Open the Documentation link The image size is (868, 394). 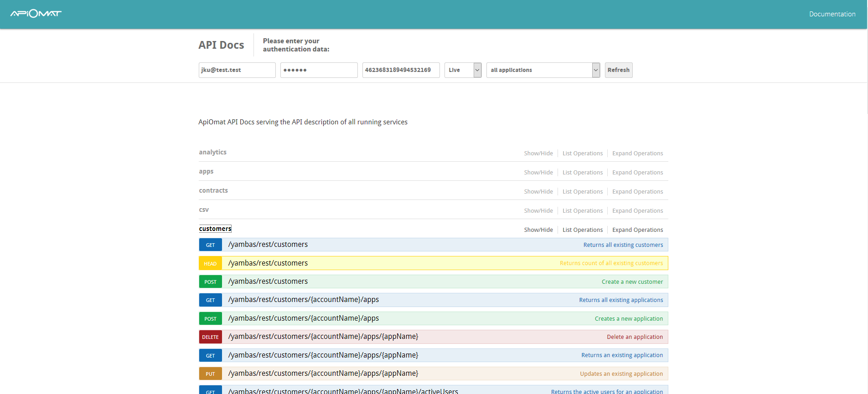(832, 14)
